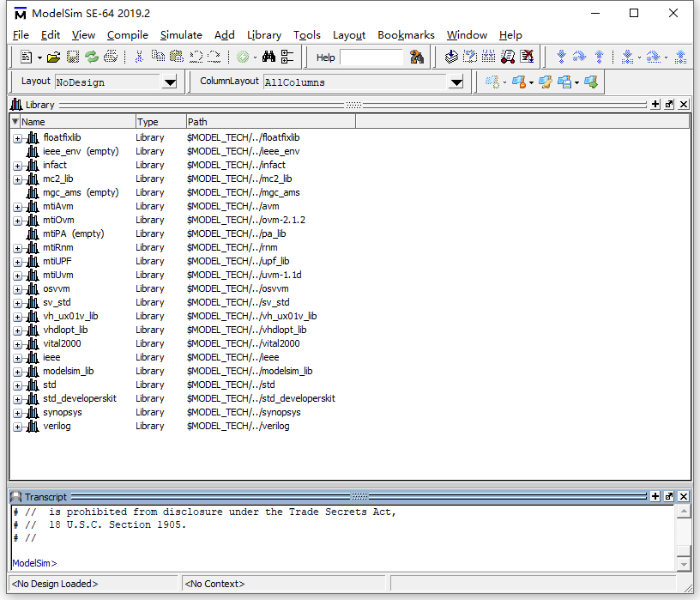This screenshot has height=600, width=700.
Task: Click the New file toolbar icon
Action: coord(27,57)
